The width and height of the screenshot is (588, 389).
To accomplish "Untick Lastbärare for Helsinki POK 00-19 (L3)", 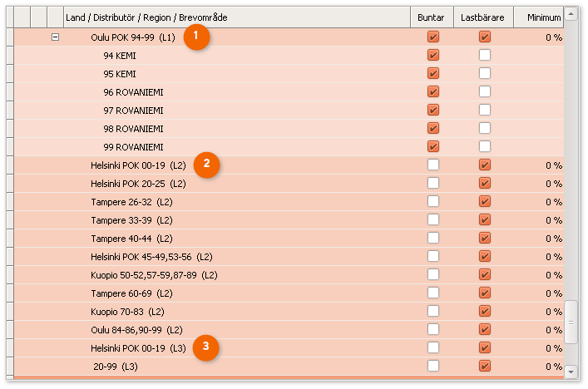I will pos(485,347).
